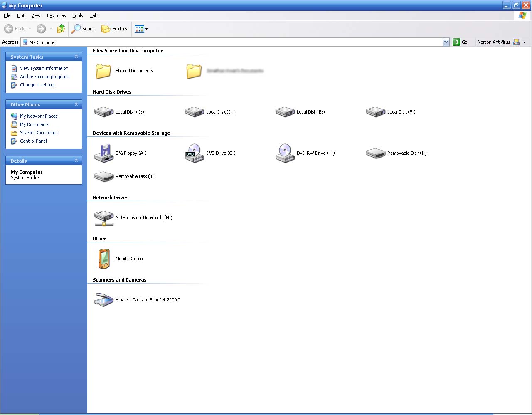Screen dimensions: 532x415
Task: Open the DVD Drive (G:) icon
Action: (194, 153)
